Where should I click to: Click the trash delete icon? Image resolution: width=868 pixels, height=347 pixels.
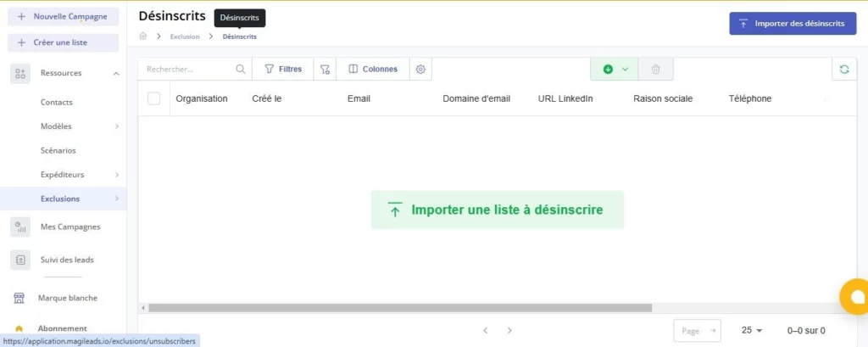[x=655, y=70]
